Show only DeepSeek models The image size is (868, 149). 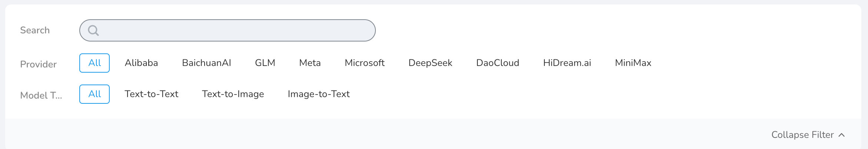(430, 63)
